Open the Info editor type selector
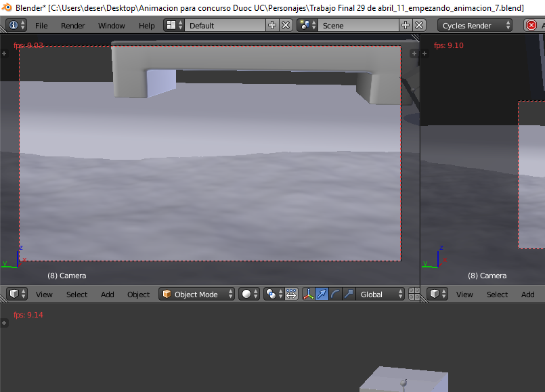Viewport: 545px width, 392px height. (x=17, y=25)
